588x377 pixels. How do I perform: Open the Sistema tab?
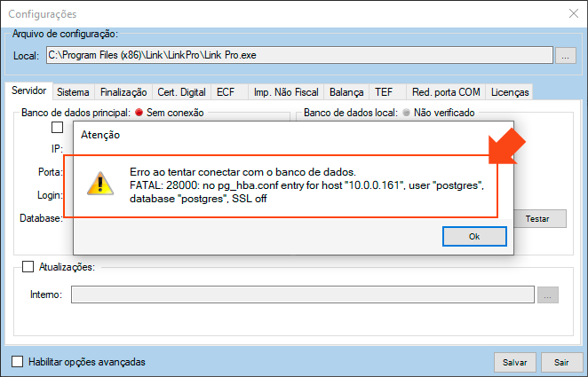73,91
